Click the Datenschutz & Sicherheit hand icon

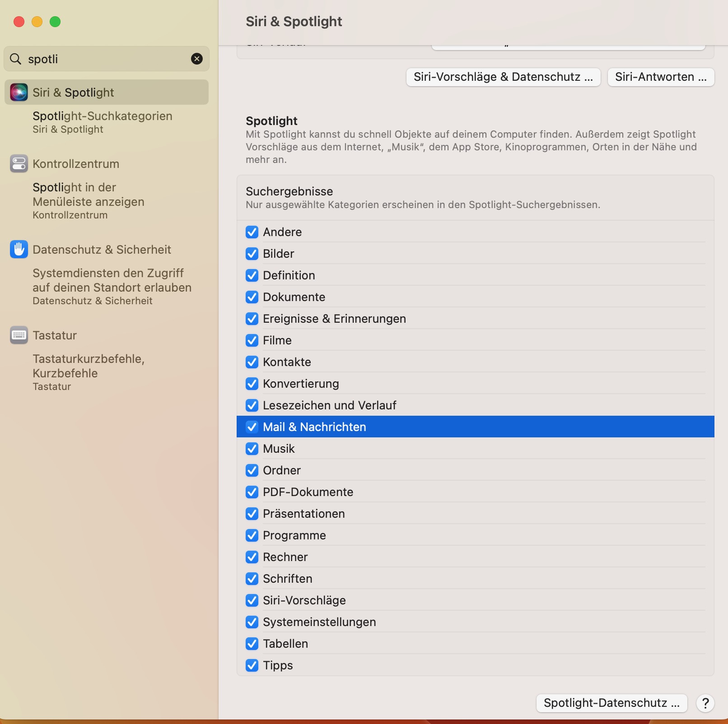19,249
